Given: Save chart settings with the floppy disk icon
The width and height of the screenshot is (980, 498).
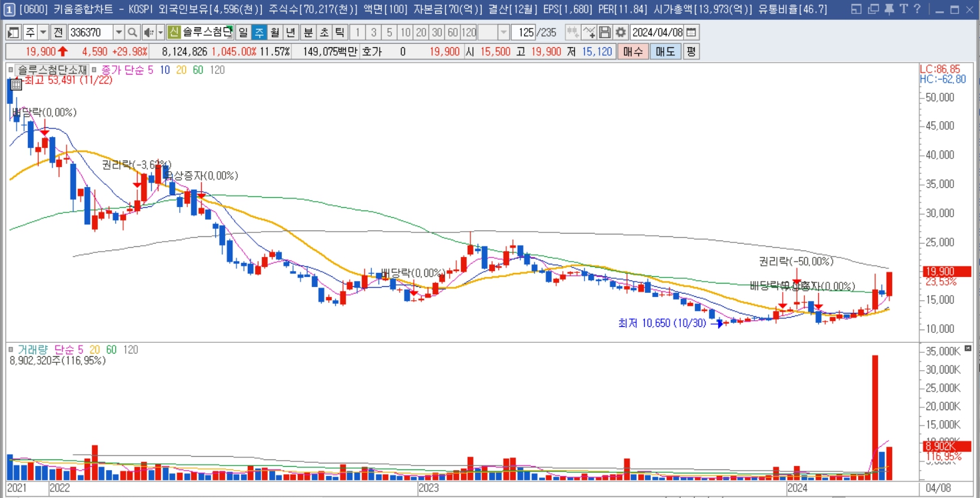Looking at the screenshot, I should (605, 32).
